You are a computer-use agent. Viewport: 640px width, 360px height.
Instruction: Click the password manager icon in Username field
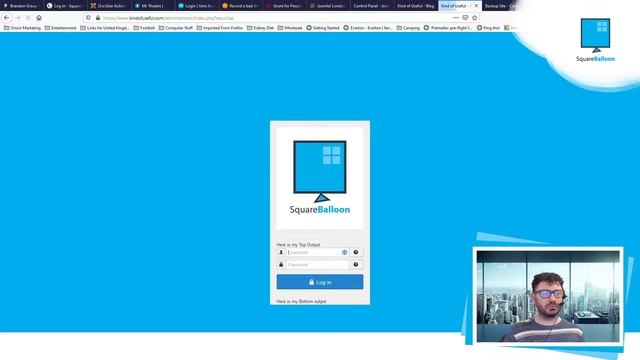(x=344, y=252)
